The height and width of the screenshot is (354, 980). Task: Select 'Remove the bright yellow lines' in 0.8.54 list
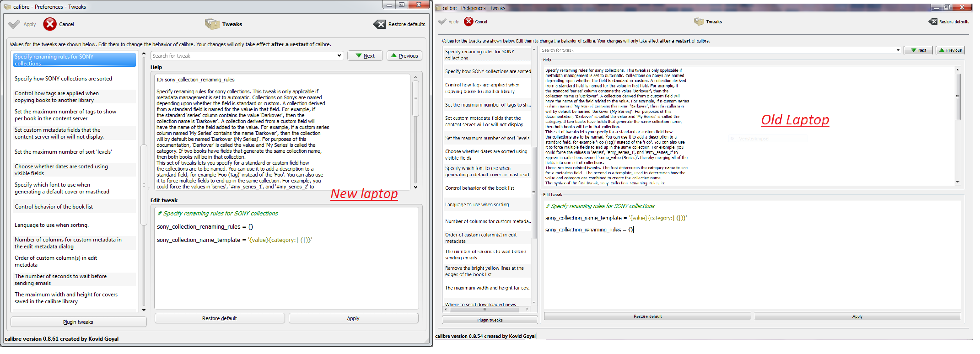488,271
